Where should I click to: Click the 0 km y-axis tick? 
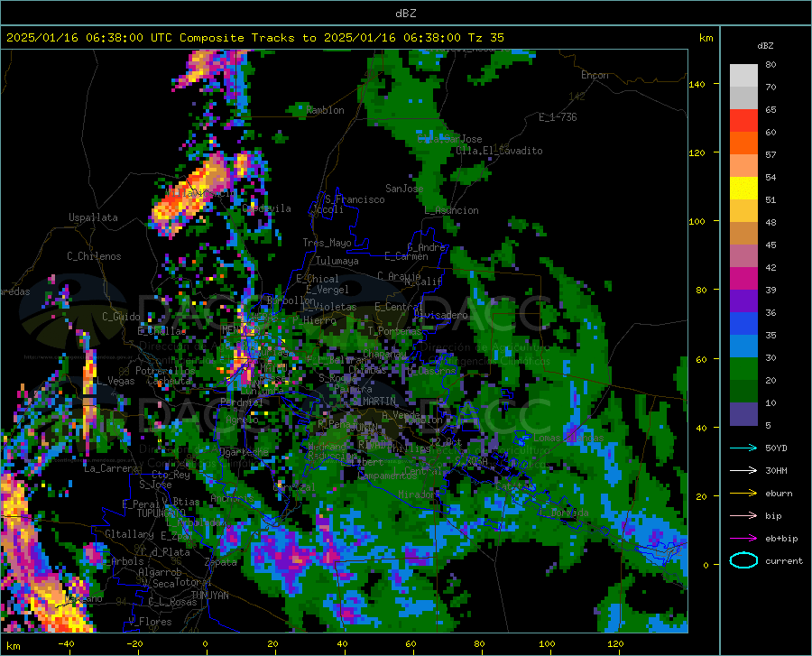tap(706, 565)
